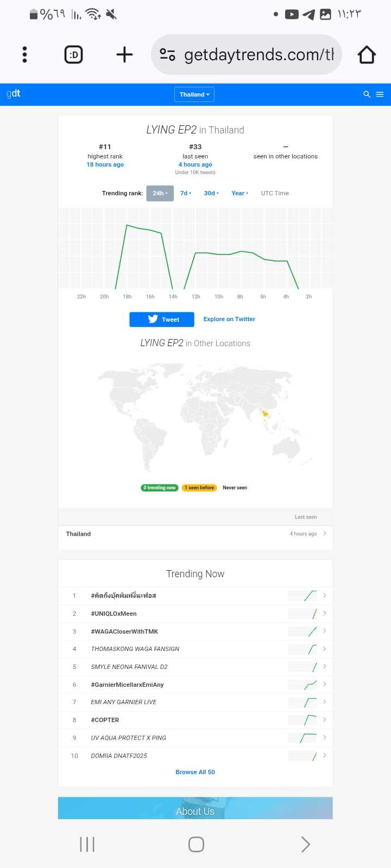391x868 pixels.
Task: Open the hamburger menu in the blue header
Action: click(380, 94)
